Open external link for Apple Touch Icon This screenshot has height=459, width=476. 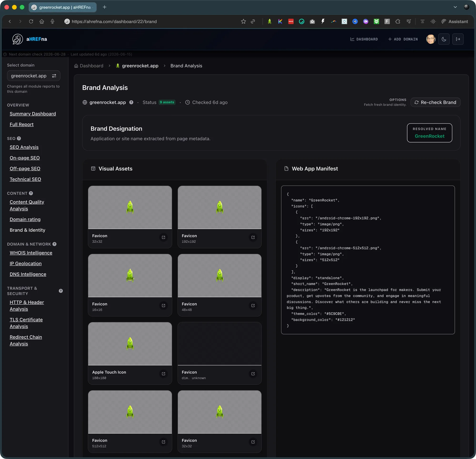(164, 374)
